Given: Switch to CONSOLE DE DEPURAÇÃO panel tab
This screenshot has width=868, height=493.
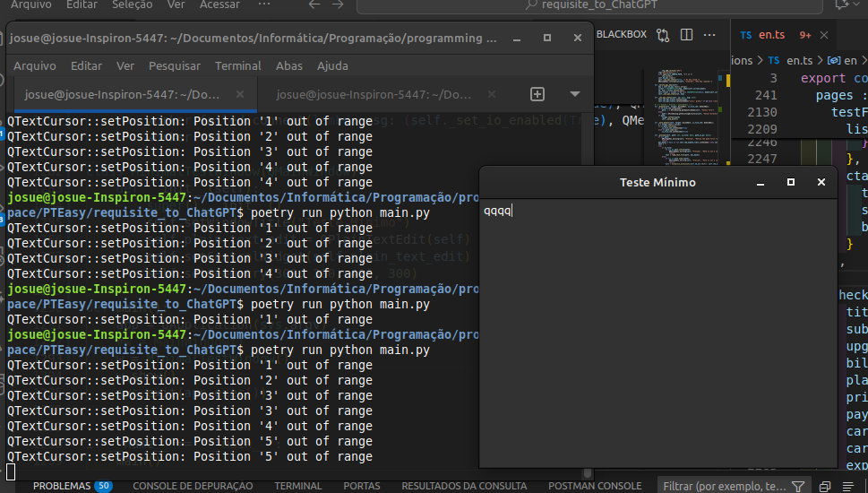Looking at the screenshot, I should tap(193, 486).
